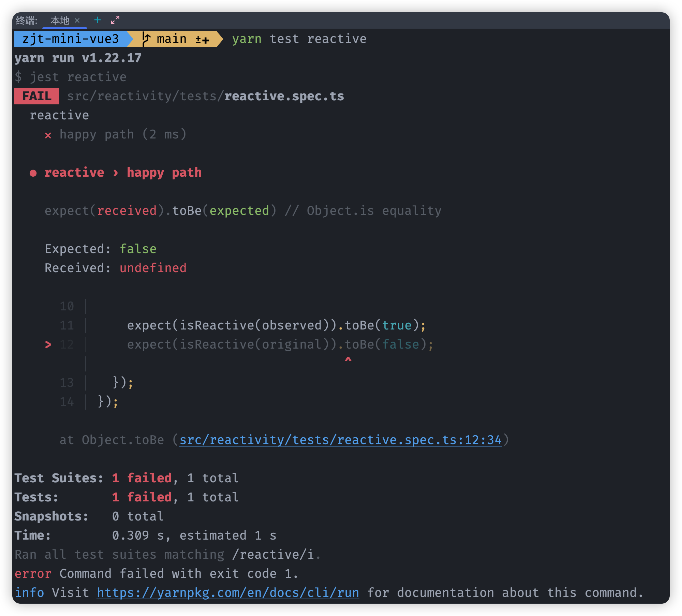Click the 'error Command failed with exit code 1' line

tap(157, 574)
